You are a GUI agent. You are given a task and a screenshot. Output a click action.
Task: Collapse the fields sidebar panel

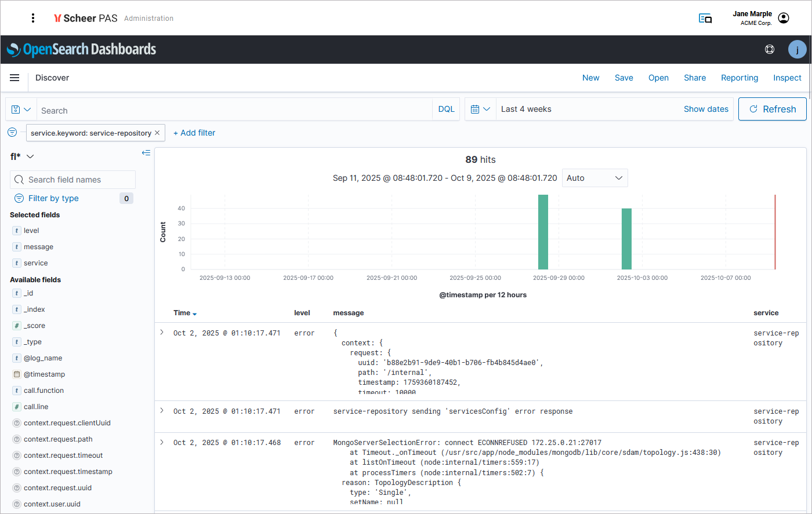point(146,153)
